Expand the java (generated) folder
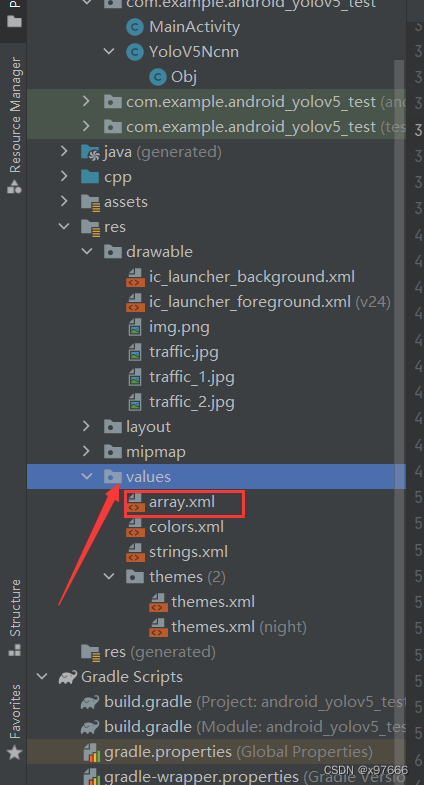This screenshot has width=424, height=785. (x=64, y=151)
